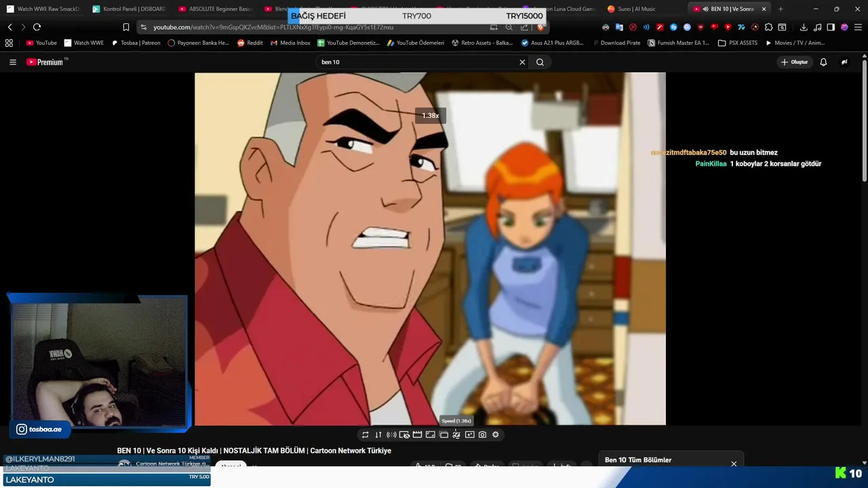The width and height of the screenshot is (868, 488).
Task: Open YouTube notifications bell
Action: tap(823, 62)
